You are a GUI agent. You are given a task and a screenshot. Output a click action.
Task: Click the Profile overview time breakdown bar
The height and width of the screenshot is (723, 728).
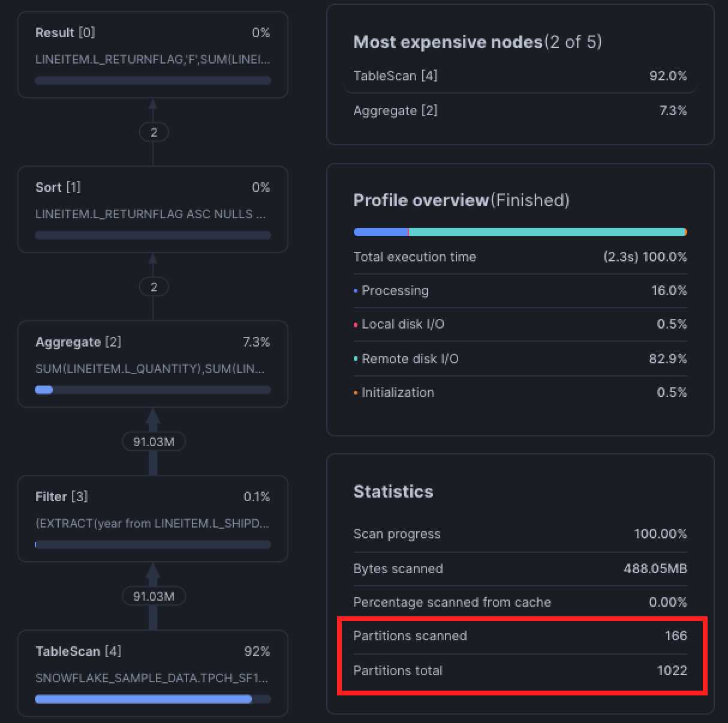tap(519, 232)
